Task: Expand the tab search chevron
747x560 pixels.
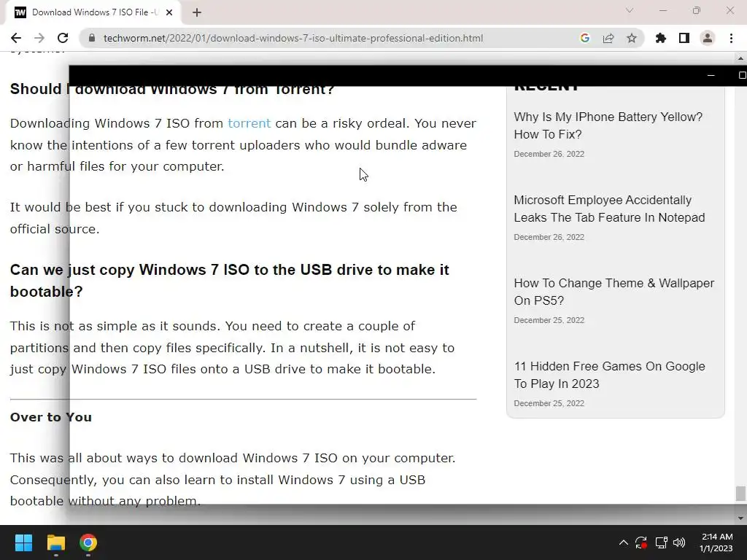Action: click(x=630, y=10)
